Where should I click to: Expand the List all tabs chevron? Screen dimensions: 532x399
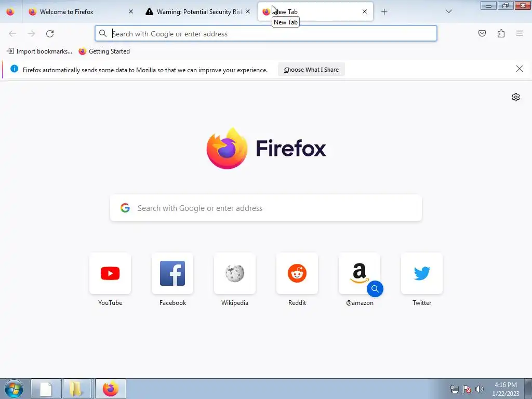448,11
